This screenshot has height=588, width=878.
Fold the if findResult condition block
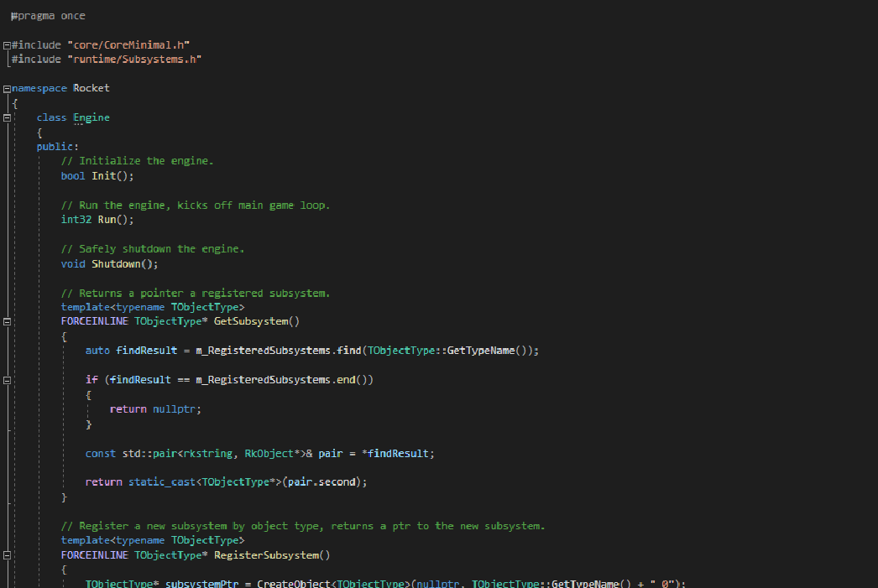point(7,380)
